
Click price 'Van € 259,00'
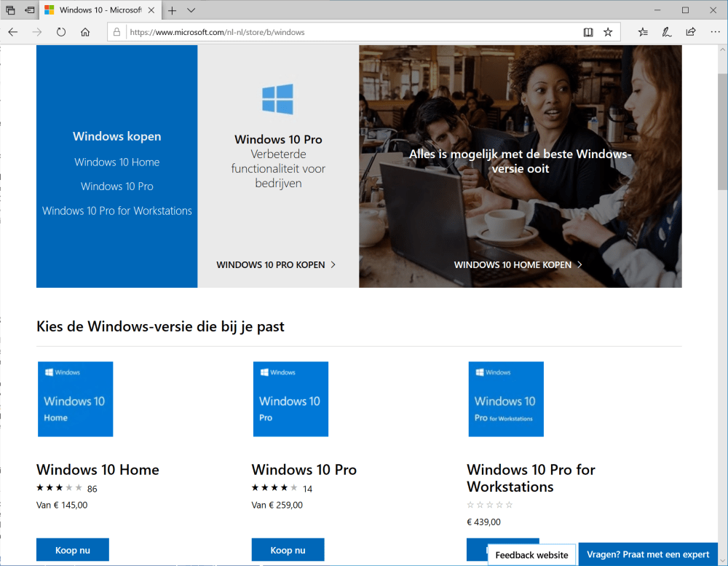277,505
